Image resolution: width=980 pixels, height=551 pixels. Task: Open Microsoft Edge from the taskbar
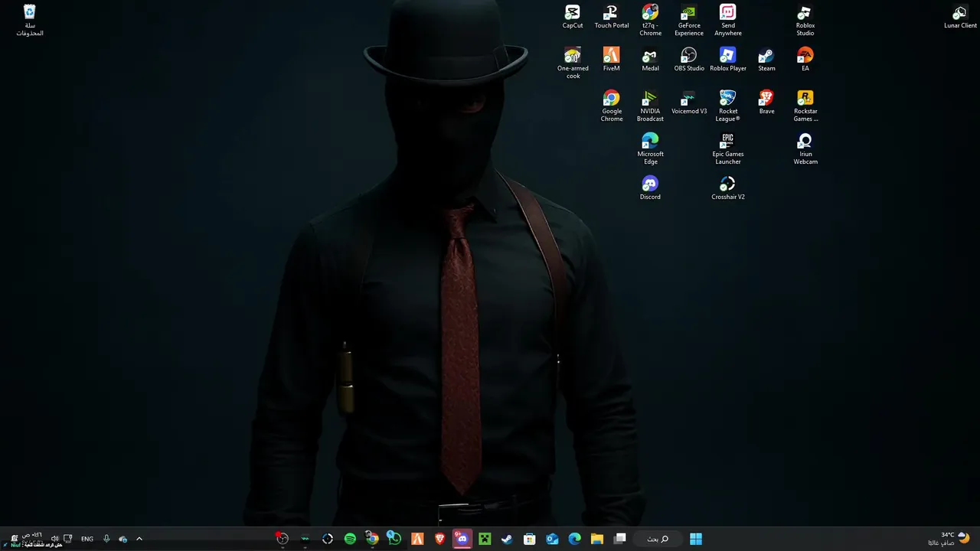pos(574,539)
